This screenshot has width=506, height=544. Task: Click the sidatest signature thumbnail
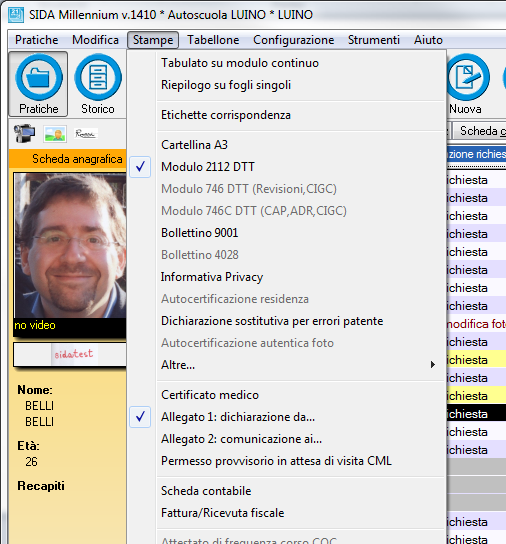click(x=74, y=354)
